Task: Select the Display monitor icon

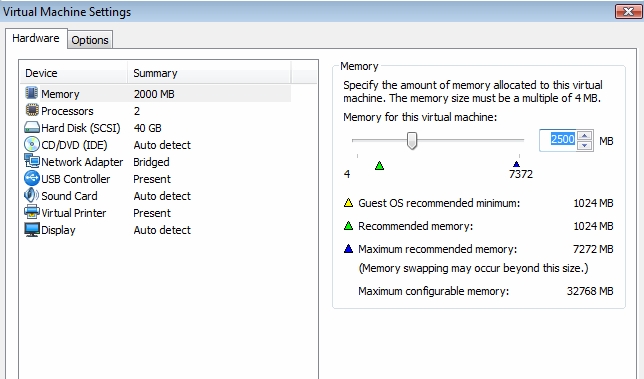Action: point(32,230)
